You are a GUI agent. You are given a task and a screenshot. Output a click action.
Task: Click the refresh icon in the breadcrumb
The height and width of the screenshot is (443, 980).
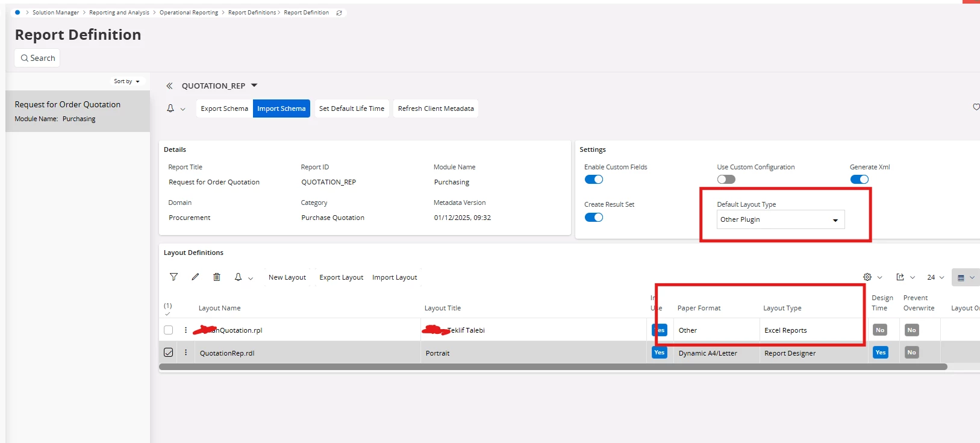[x=339, y=13]
